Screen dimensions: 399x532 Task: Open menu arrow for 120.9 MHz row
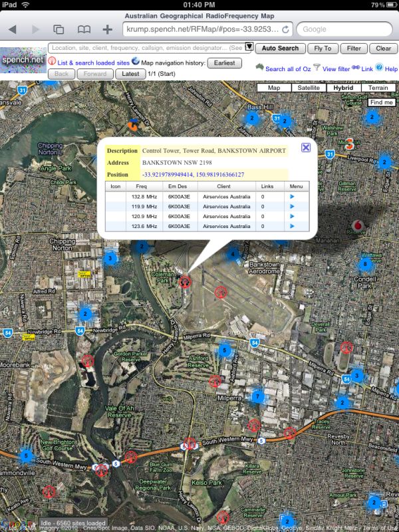[292, 216]
